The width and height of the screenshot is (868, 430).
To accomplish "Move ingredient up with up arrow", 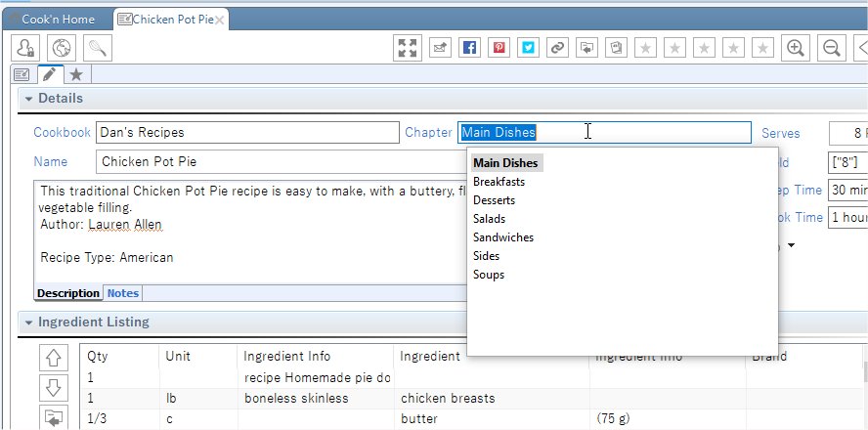I will tap(55, 358).
